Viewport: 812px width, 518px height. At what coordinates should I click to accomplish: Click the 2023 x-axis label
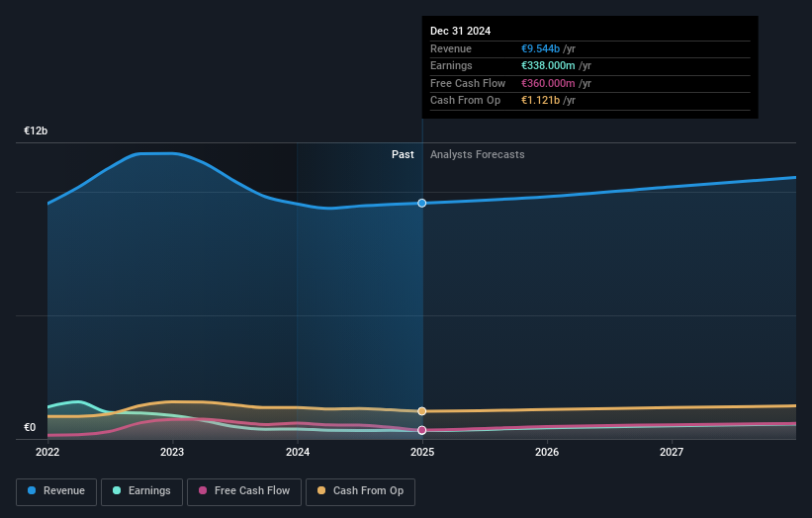pyautogui.click(x=172, y=452)
